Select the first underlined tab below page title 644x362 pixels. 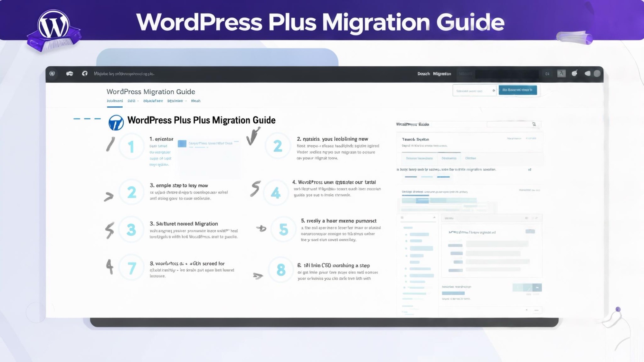(115, 101)
